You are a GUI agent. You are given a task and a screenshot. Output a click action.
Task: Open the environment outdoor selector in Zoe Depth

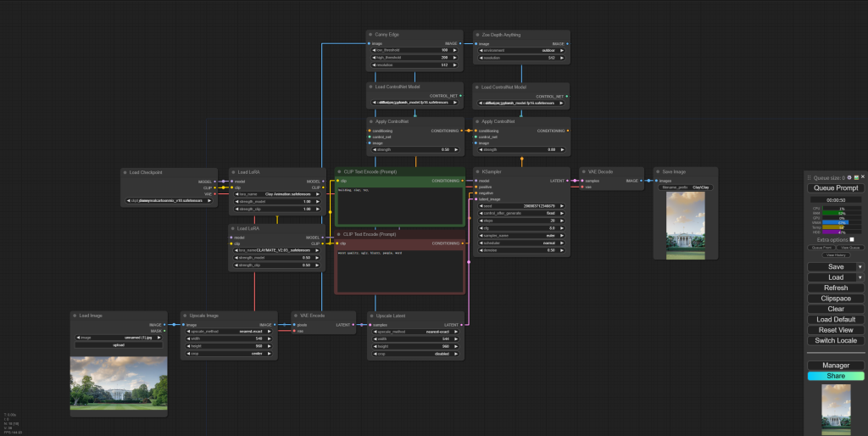point(521,50)
